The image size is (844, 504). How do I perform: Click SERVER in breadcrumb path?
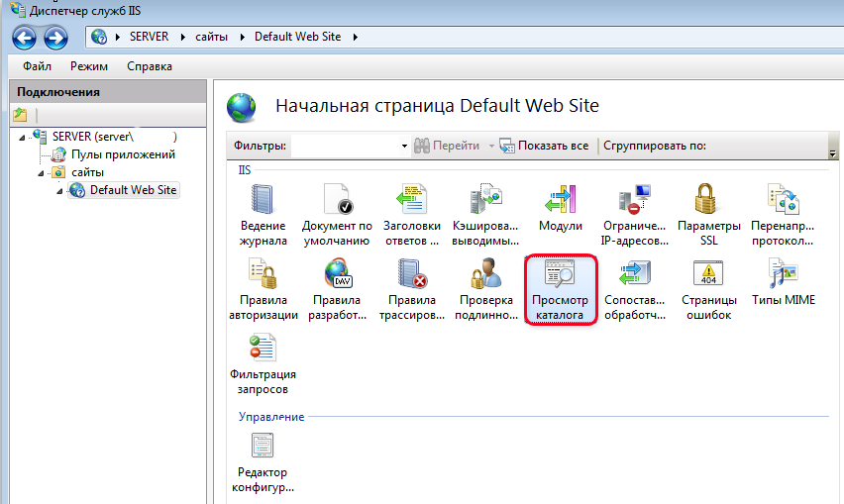[x=150, y=37]
